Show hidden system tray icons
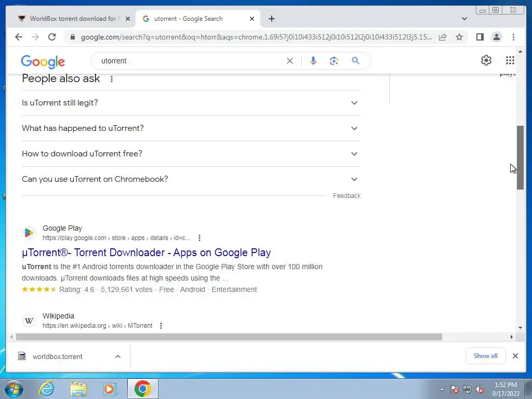532x399 pixels. coord(442,389)
